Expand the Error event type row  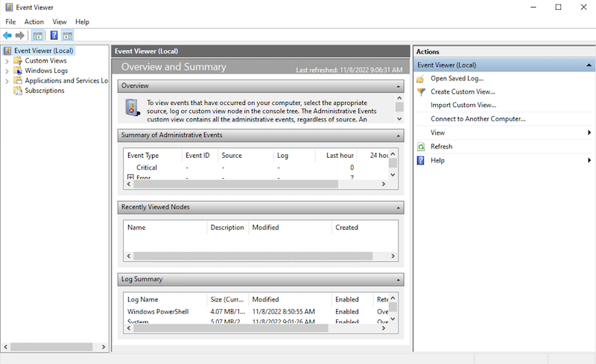click(130, 177)
